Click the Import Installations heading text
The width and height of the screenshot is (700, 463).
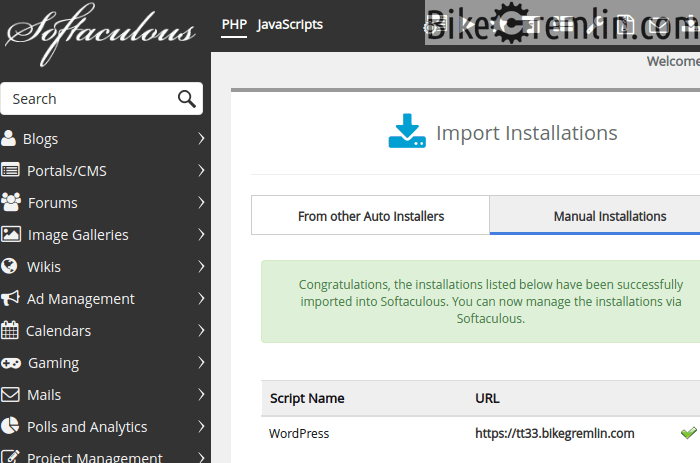(526, 133)
